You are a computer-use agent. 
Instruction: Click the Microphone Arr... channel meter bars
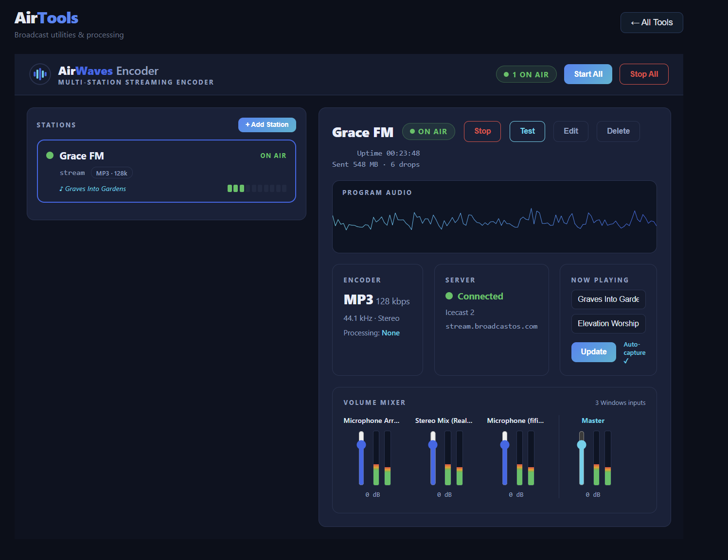382,458
